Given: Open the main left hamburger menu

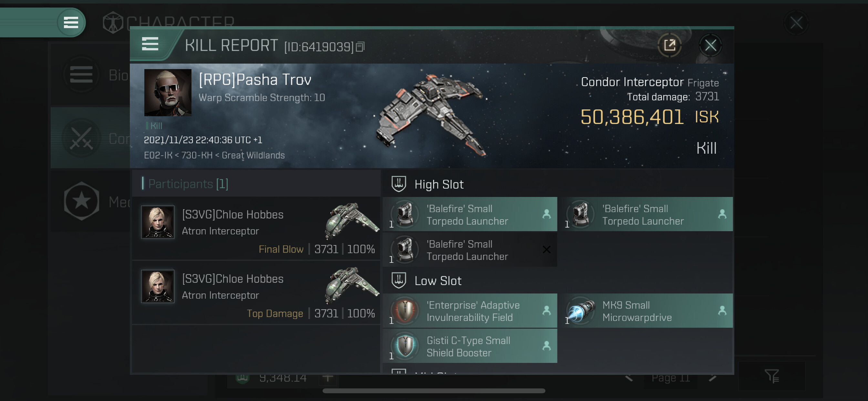Looking at the screenshot, I should point(71,23).
